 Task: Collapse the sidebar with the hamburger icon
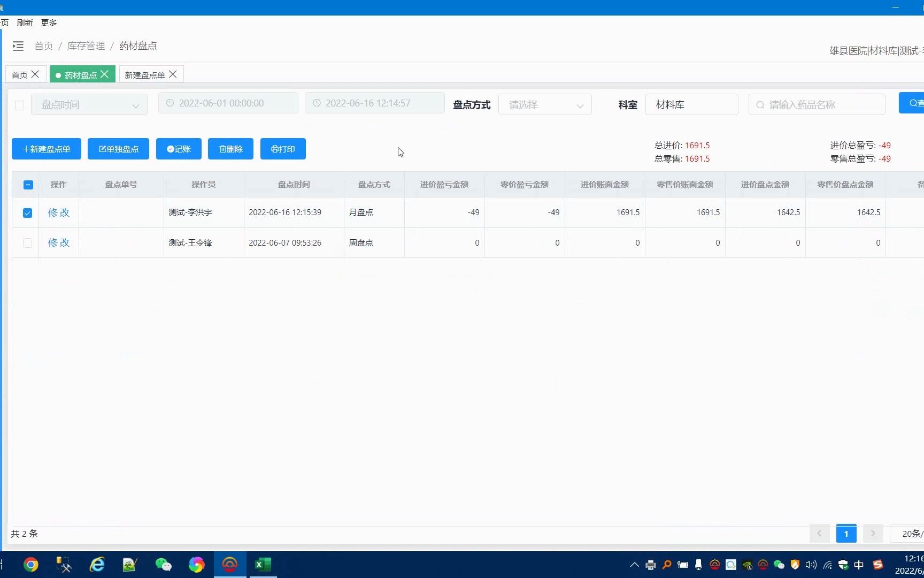coord(18,46)
